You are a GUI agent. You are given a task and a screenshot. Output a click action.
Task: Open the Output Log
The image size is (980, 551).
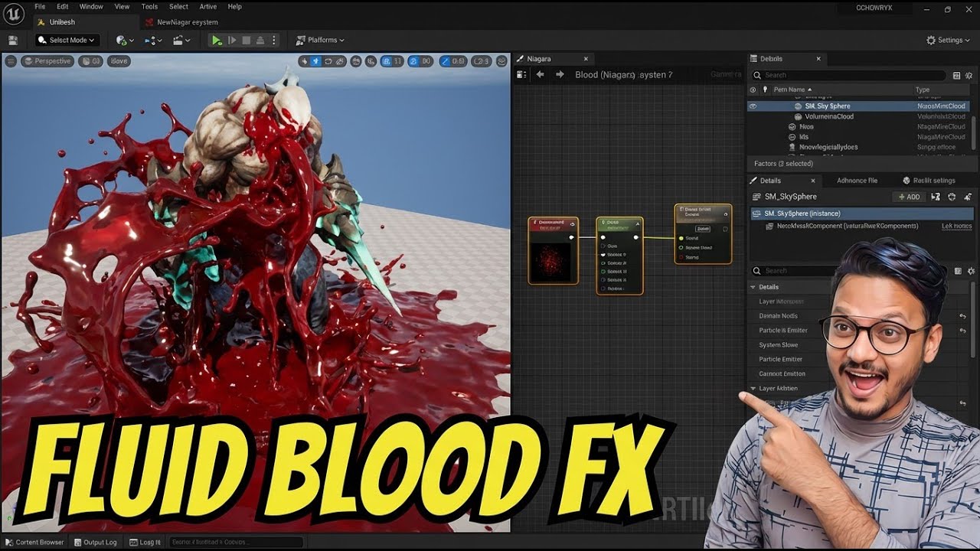pos(95,542)
